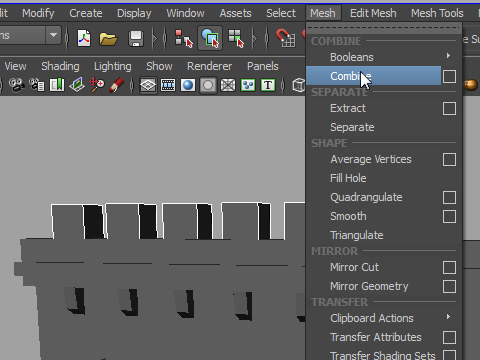Viewport: 480px width, 360px height.
Task: Click the save scene floppy icon
Action: point(136,39)
